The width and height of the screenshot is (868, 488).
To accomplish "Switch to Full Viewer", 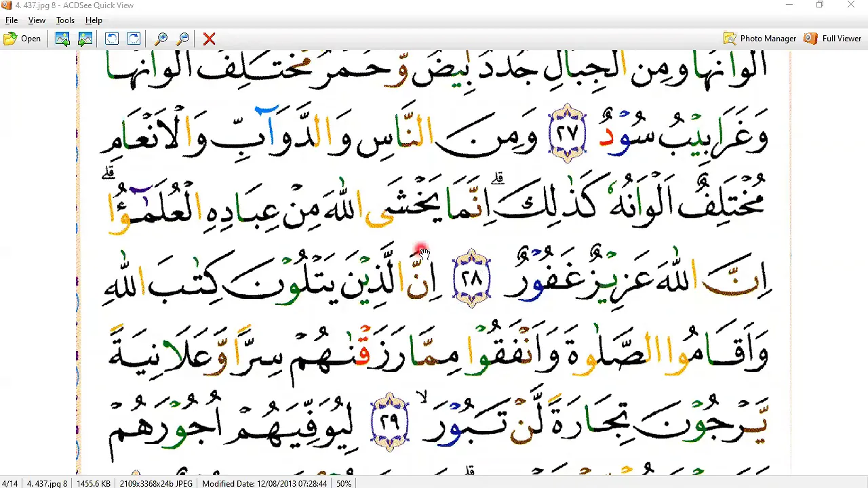I will tap(833, 39).
